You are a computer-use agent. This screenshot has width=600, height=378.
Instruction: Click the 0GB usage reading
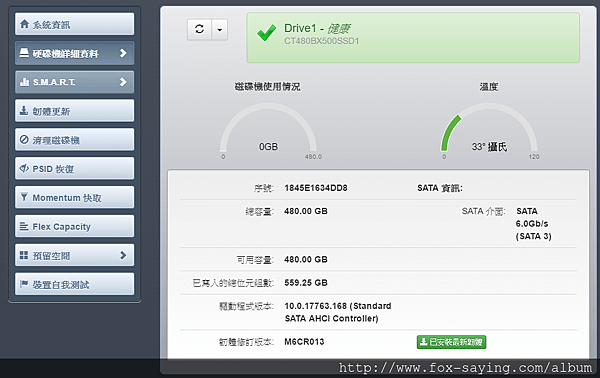[268, 147]
